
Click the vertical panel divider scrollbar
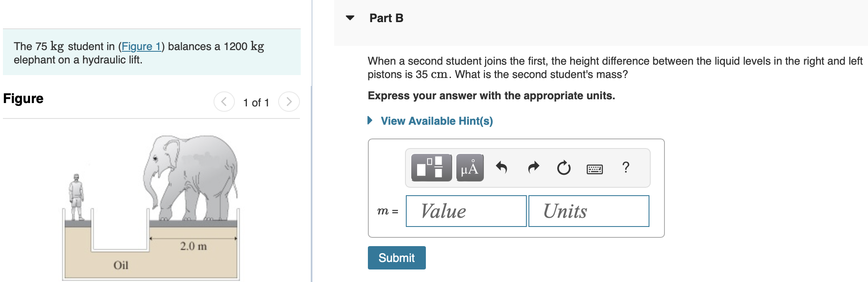tap(312, 184)
